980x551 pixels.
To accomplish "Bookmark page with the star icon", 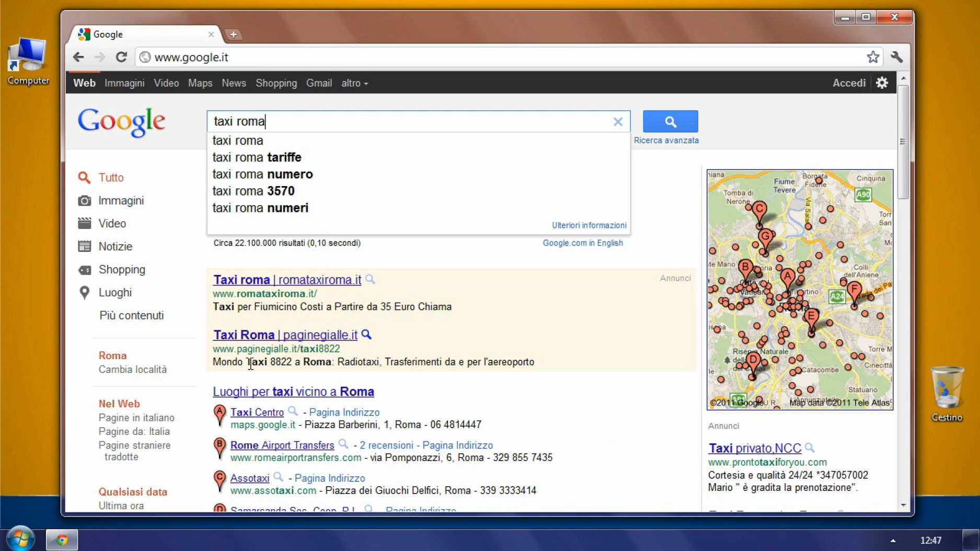I will [872, 57].
